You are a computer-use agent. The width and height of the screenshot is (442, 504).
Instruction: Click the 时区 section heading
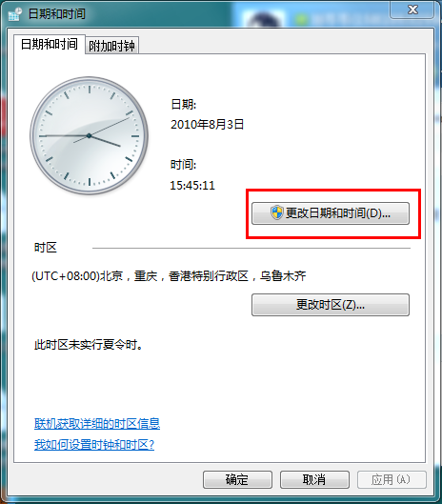coord(46,248)
